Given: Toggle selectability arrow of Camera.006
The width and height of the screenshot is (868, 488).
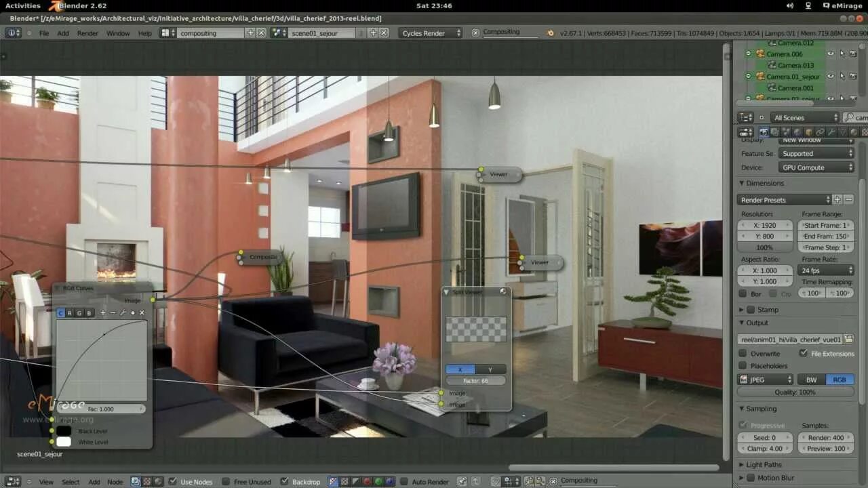Looking at the screenshot, I should point(842,54).
